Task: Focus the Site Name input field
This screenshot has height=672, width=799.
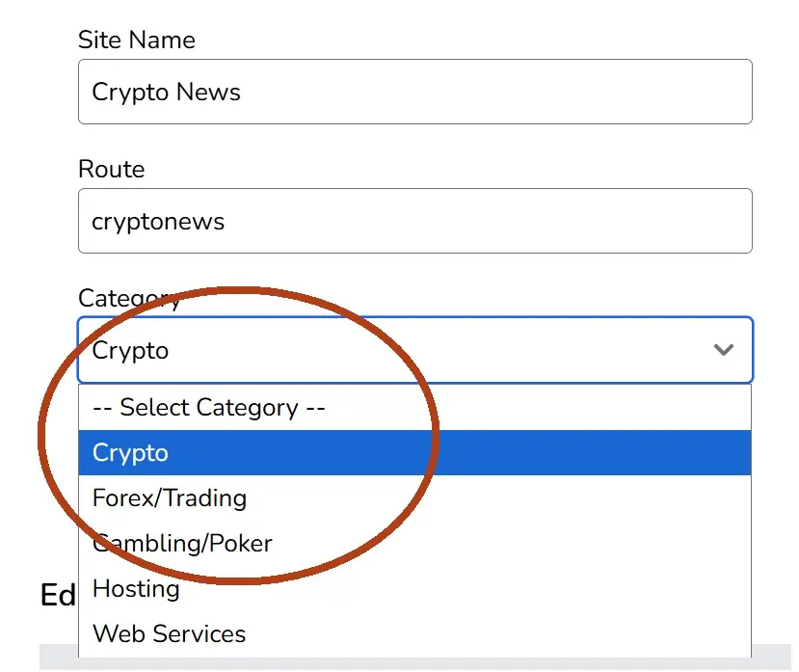Action: (x=414, y=92)
